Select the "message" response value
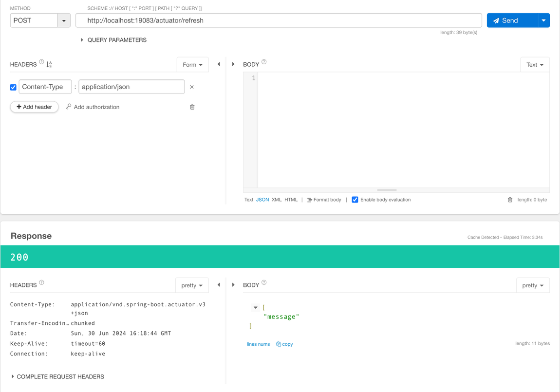560x392 pixels. pos(281,317)
